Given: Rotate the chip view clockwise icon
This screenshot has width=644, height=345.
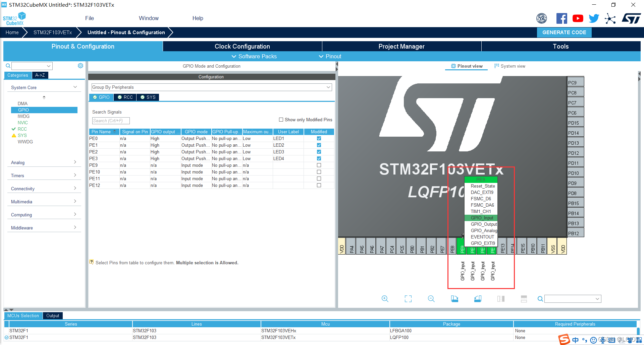Looking at the screenshot, I should 454,299.
